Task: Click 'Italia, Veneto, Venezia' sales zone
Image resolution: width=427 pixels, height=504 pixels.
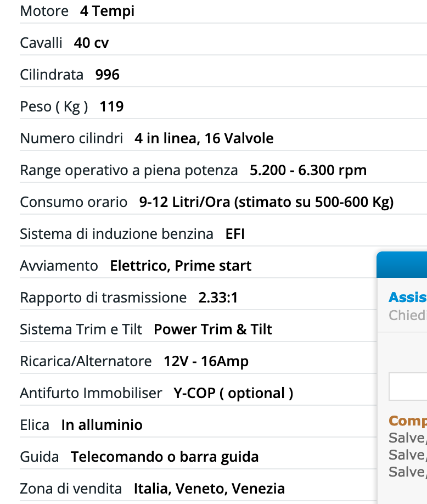Action: pyautogui.click(x=209, y=489)
